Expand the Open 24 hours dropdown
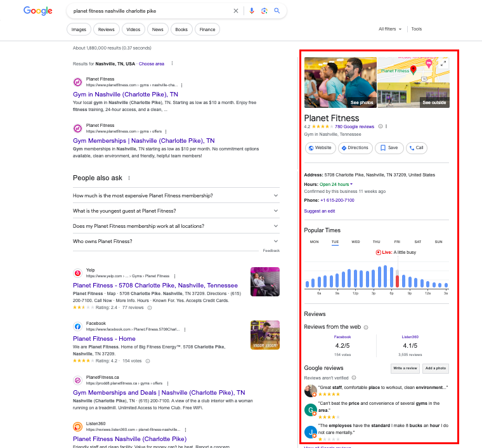This screenshot has height=448, width=482. [336, 185]
